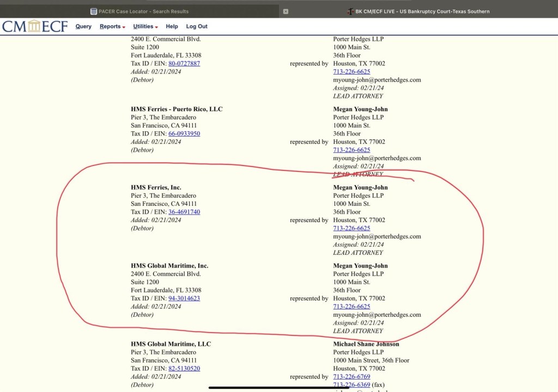Expand the Reports dropdown menu
The image size is (558, 392).
pos(112,26)
